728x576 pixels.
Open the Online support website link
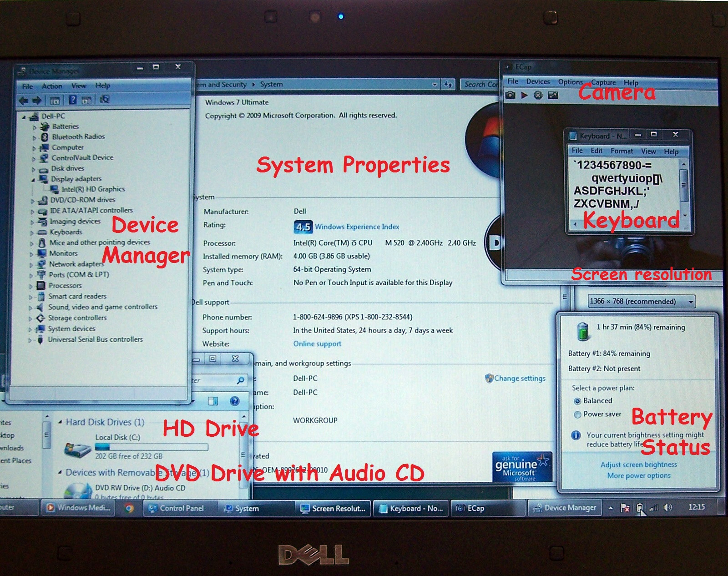317,344
